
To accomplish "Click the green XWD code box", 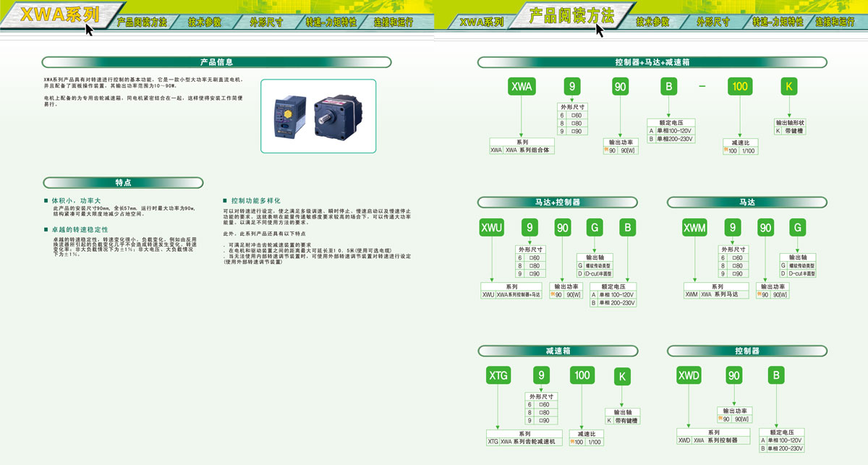I will (x=689, y=375).
